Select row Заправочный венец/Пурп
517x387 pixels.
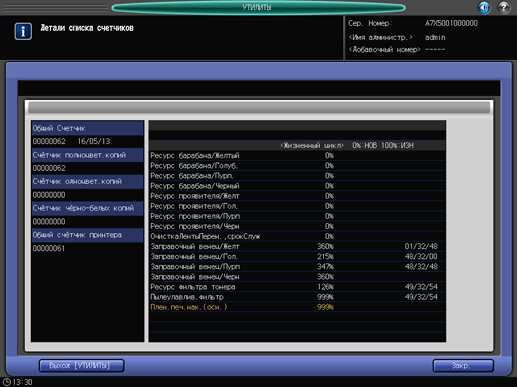(x=297, y=267)
